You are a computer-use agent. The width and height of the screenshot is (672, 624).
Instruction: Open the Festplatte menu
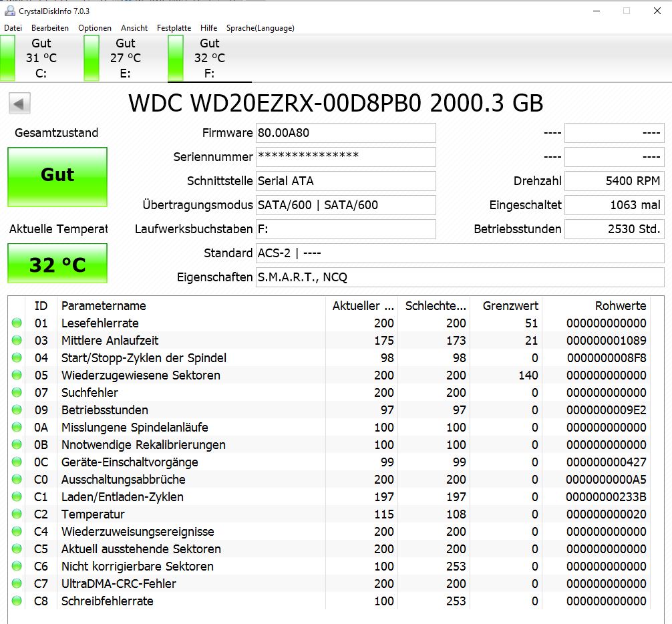point(174,28)
